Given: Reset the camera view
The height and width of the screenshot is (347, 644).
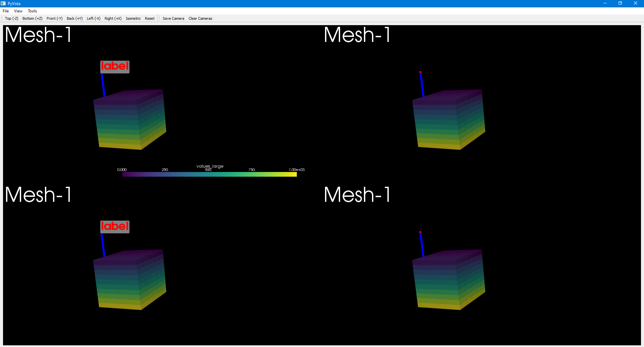Looking at the screenshot, I should tap(150, 18).
